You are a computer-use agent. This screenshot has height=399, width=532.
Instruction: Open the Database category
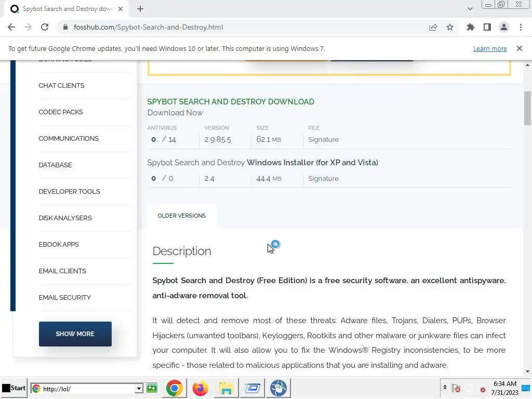click(55, 165)
